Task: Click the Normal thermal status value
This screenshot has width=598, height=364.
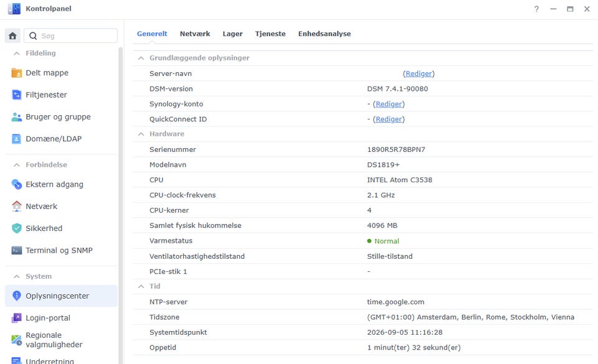Action: pos(387,241)
